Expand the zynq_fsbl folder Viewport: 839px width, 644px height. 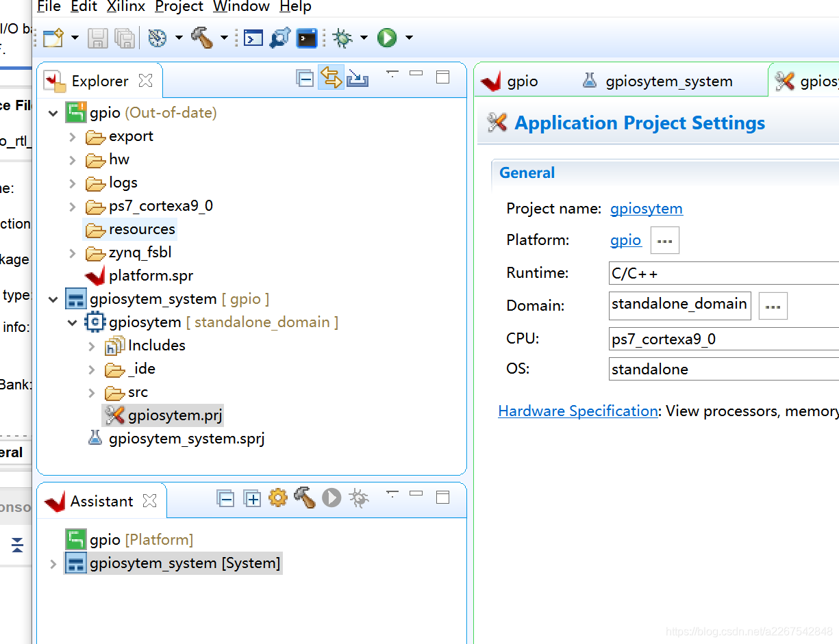pyautogui.click(x=73, y=253)
